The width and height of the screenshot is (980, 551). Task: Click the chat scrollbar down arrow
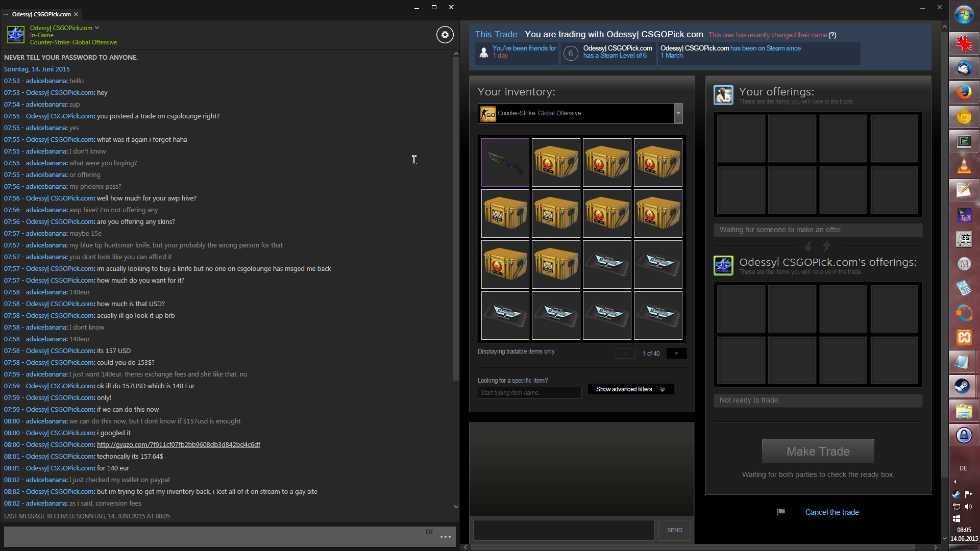(x=456, y=507)
